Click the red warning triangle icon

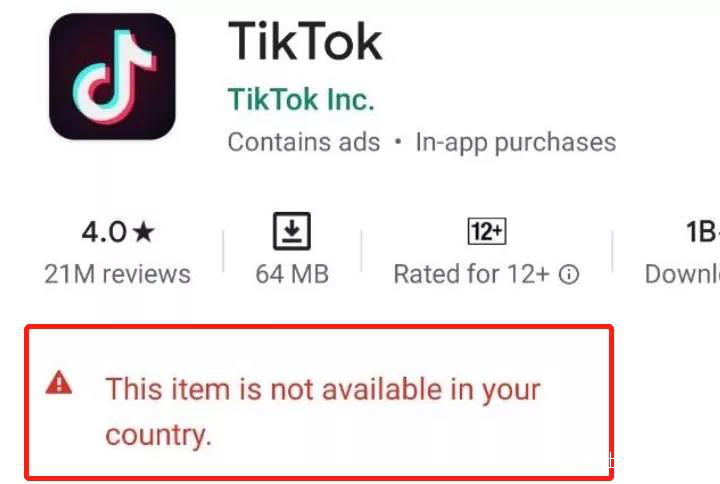[x=59, y=383]
